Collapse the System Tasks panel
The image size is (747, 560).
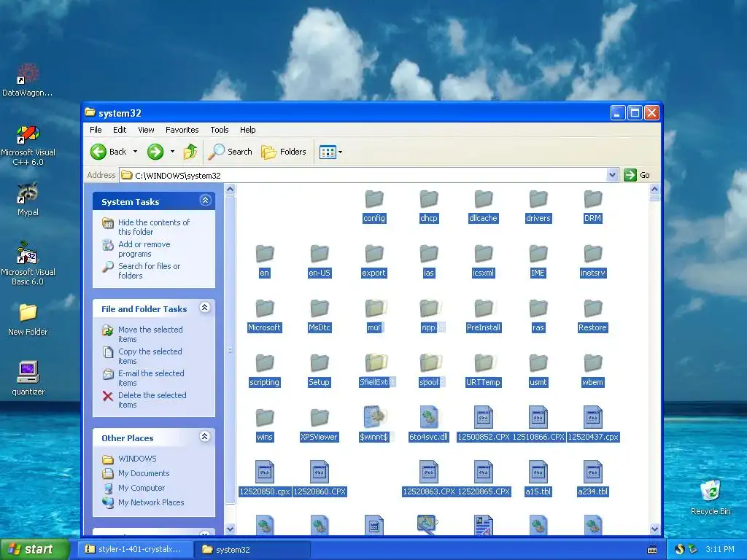coord(205,201)
